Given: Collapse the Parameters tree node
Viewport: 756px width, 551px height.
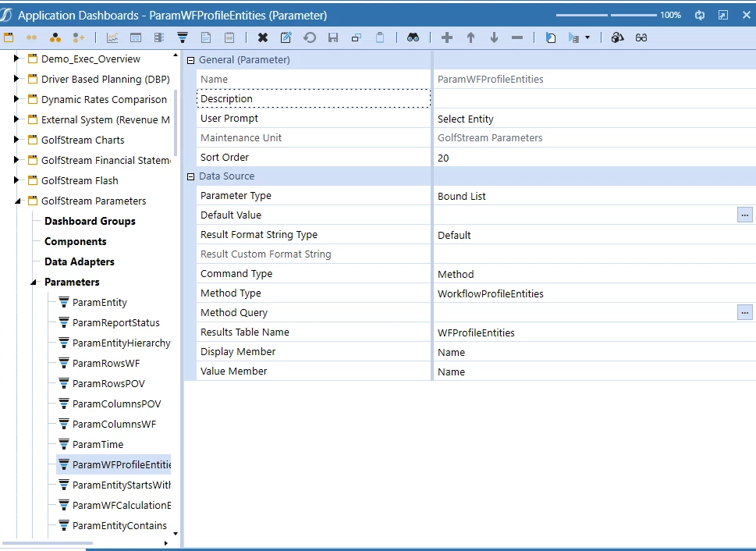Looking at the screenshot, I should (x=34, y=283).
